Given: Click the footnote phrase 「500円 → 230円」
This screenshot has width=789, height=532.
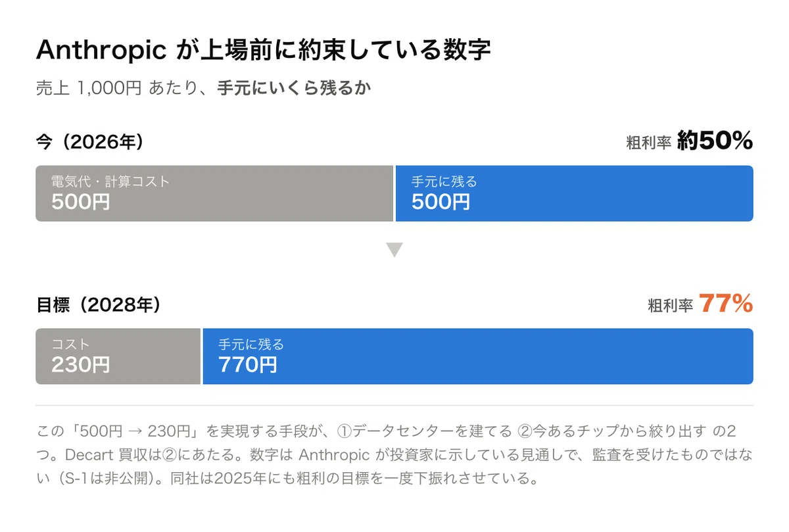Looking at the screenshot, I should (x=135, y=431).
